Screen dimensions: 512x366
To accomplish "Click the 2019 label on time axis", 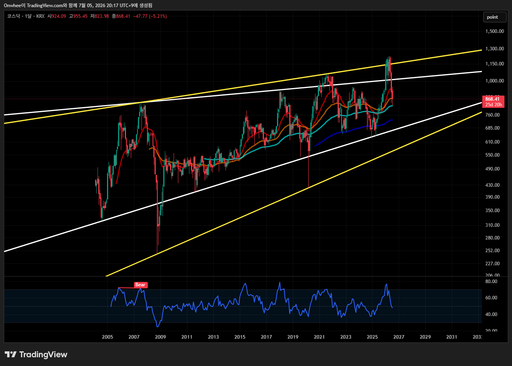I will tap(293, 337).
